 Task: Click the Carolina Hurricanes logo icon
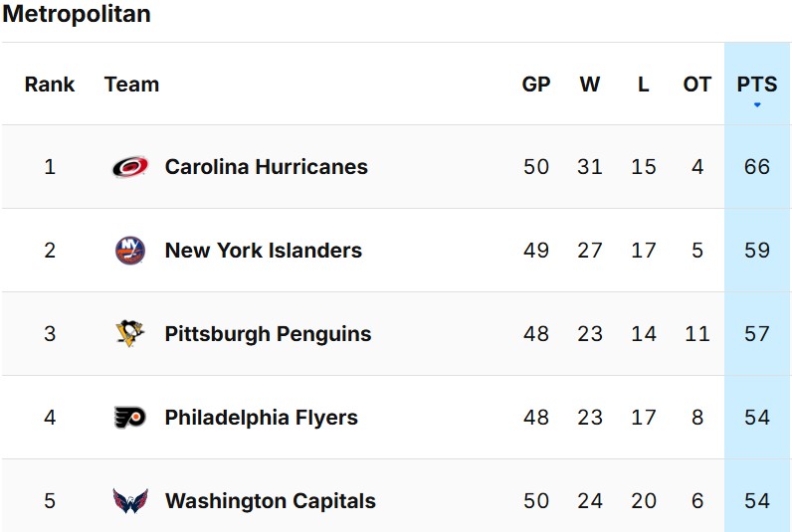[130, 167]
